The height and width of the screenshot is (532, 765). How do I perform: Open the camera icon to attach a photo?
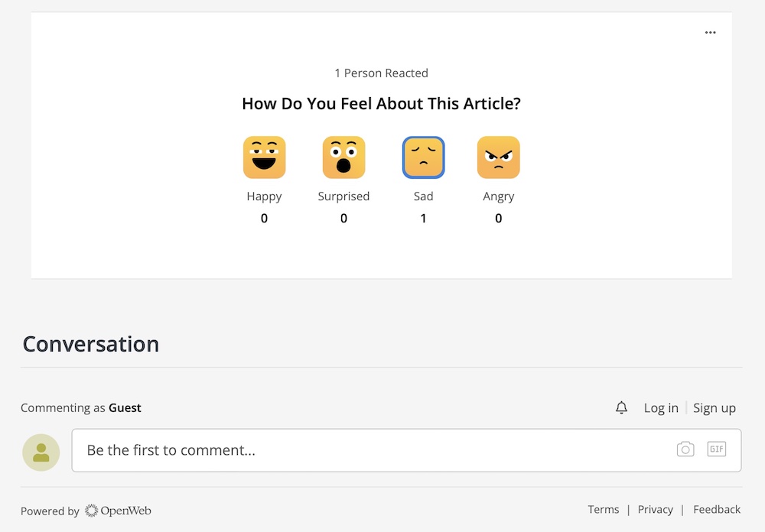(685, 449)
